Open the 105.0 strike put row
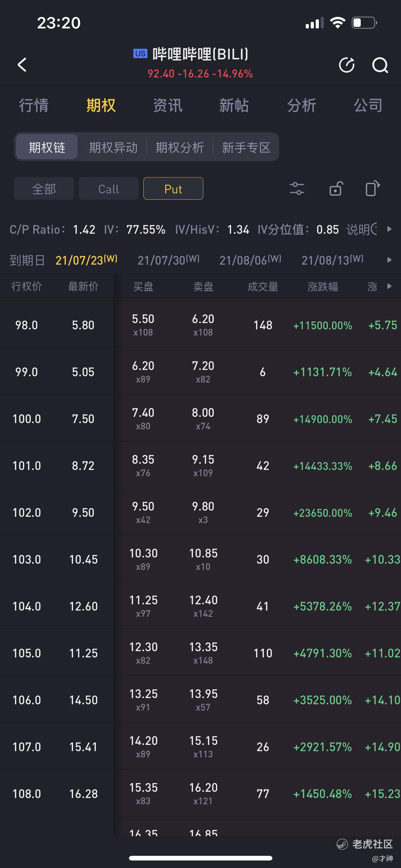Screen dimensions: 401x868 [200, 653]
